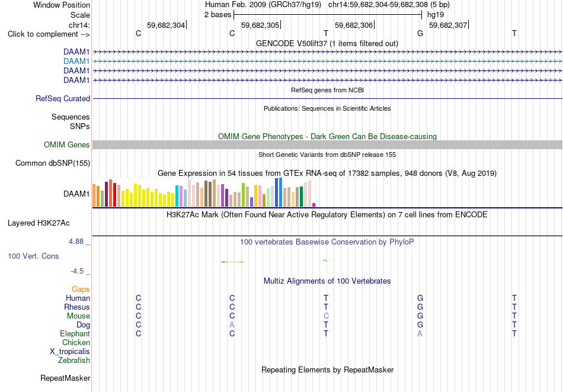
Task: Click ruler position label 59,682,307
Action: click(448, 25)
